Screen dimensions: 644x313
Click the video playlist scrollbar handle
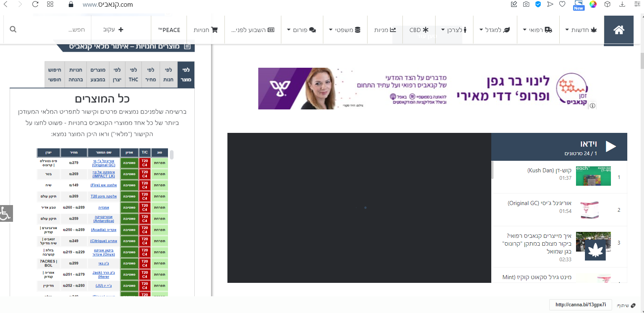pyautogui.click(x=492, y=170)
